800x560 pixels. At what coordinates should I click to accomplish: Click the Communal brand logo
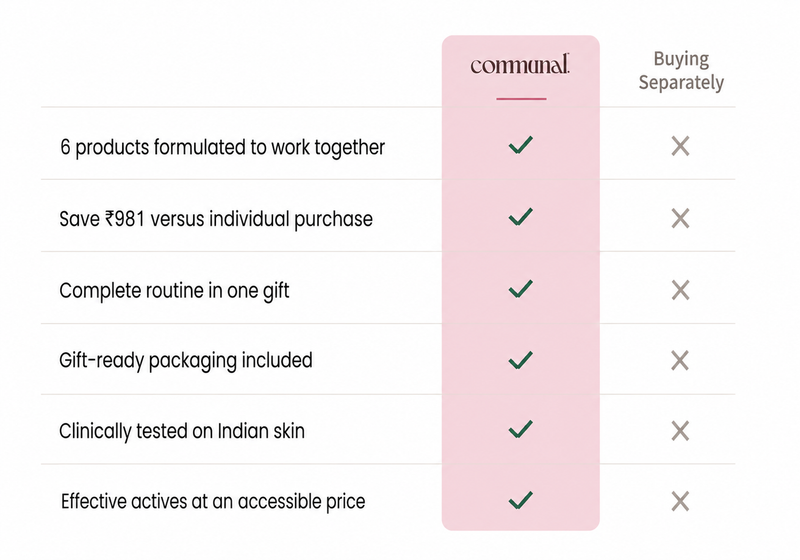(520, 65)
